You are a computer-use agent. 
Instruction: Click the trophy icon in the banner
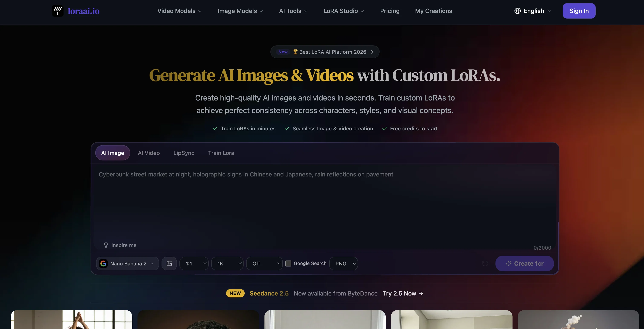295,52
